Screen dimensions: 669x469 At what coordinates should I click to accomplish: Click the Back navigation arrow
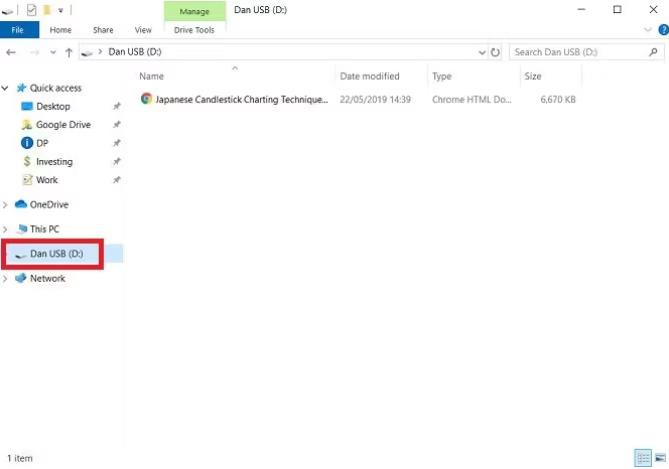coord(11,52)
